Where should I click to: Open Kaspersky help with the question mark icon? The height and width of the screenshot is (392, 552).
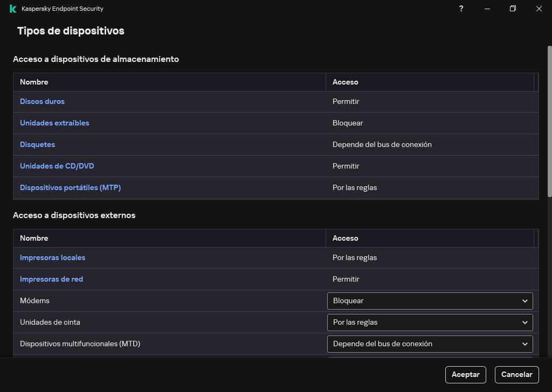click(461, 9)
